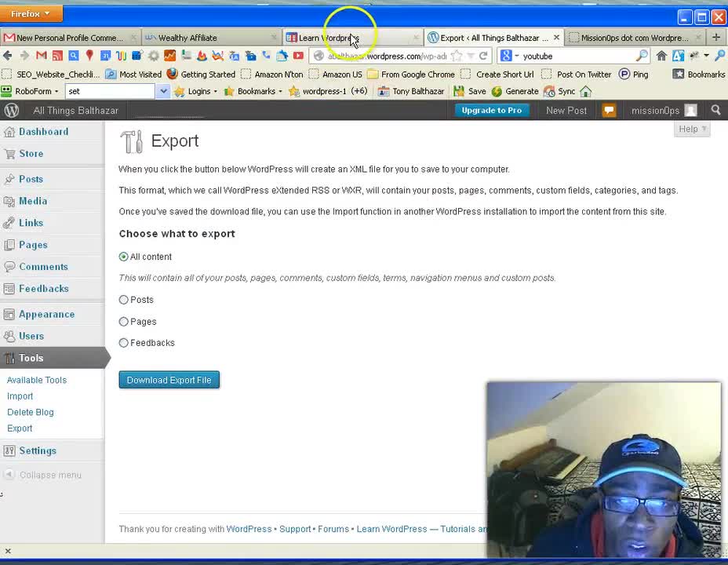Screen dimensions: 728x565
Task: Click the Download Export File button
Action: click(x=169, y=380)
